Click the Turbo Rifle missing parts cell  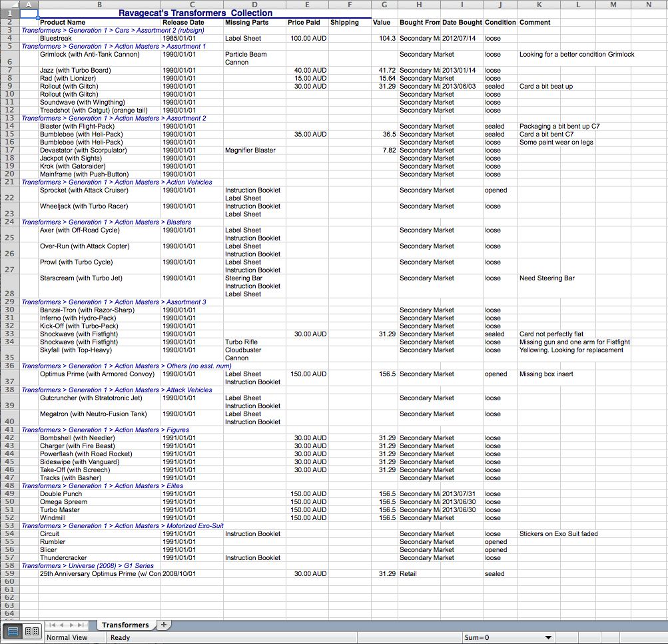(255, 342)
